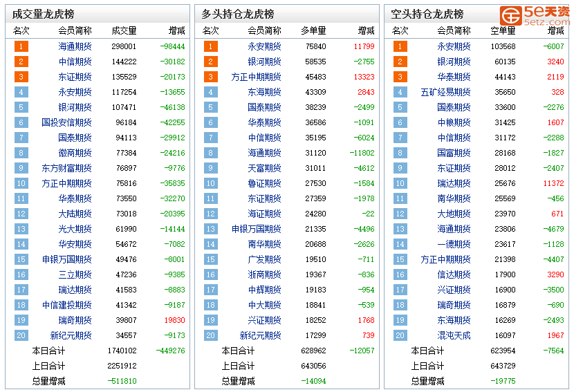This screenshot has width=574, height=392.
Task: Open 三立期货 in the volume ranking
Action: coord(75,274)
